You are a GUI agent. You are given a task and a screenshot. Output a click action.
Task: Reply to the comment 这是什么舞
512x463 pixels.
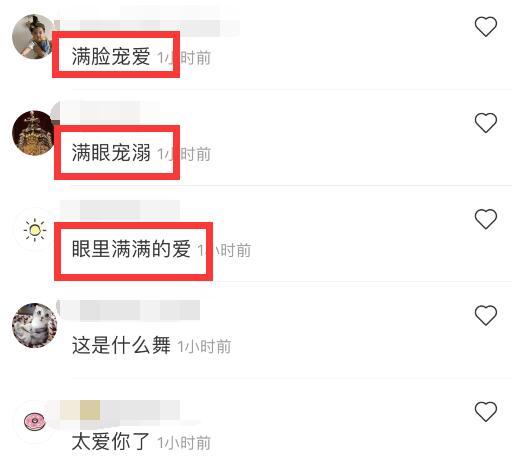(121, 345)
